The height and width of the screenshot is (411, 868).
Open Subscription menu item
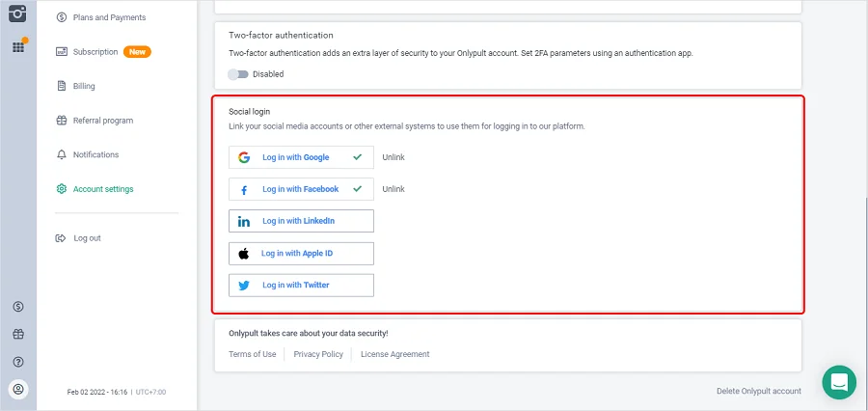[x=95, y=52]
